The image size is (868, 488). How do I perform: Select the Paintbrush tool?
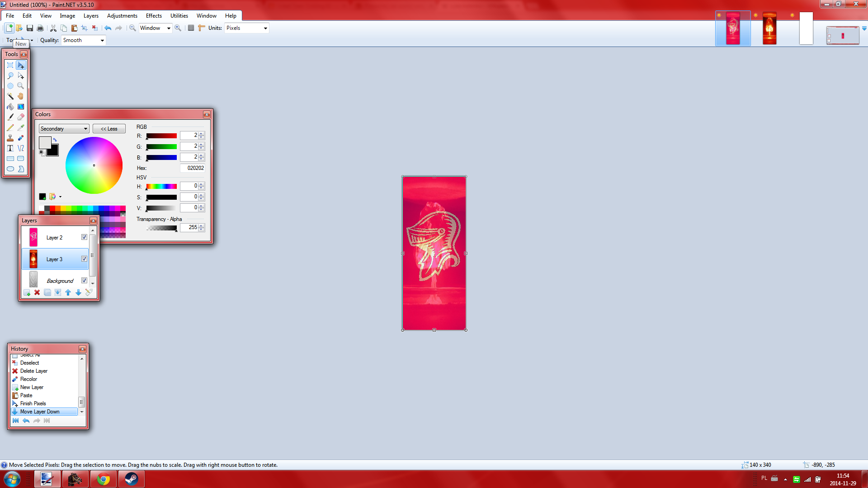(x=10, y=117)
